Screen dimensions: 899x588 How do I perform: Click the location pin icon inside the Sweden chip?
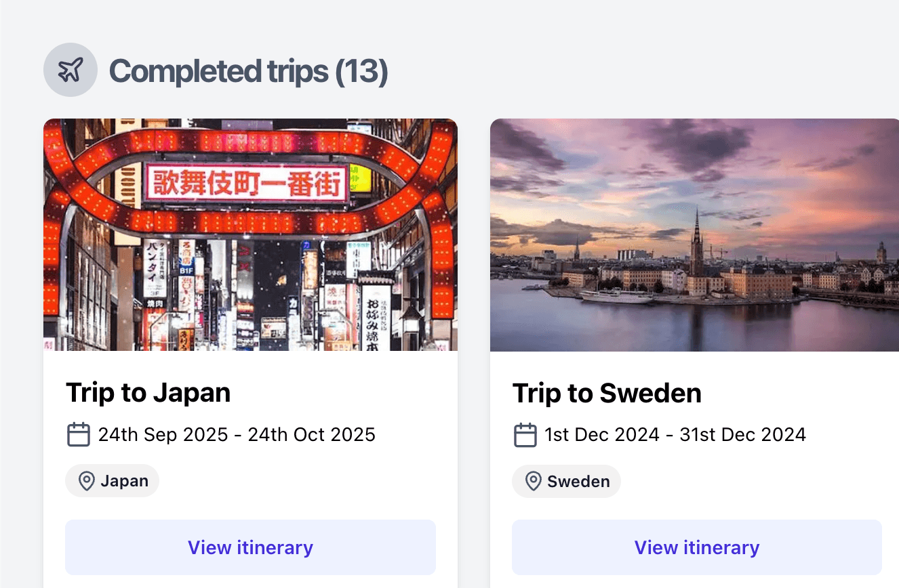[533, 481]
